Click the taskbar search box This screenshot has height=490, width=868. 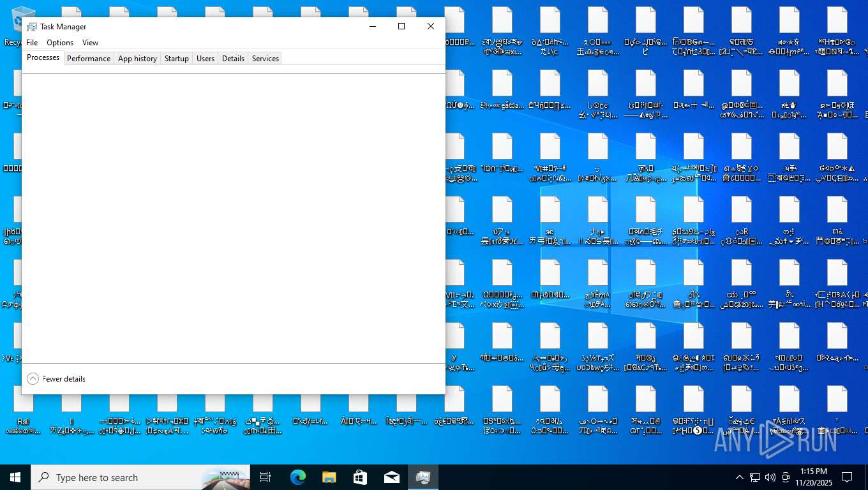coord(140,477)
